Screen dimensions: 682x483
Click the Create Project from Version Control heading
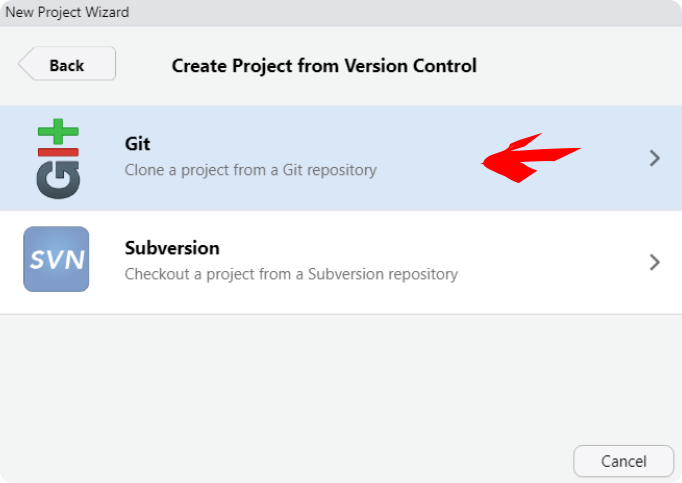coord(324,66)
